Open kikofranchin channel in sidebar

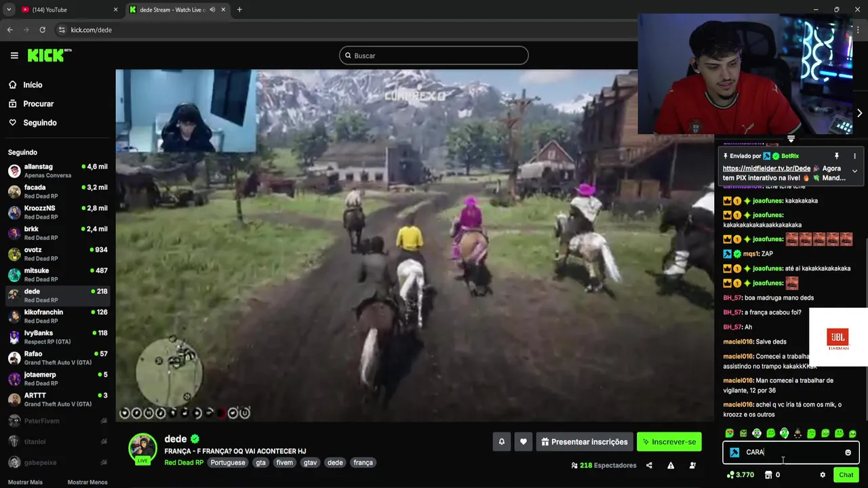58,317
